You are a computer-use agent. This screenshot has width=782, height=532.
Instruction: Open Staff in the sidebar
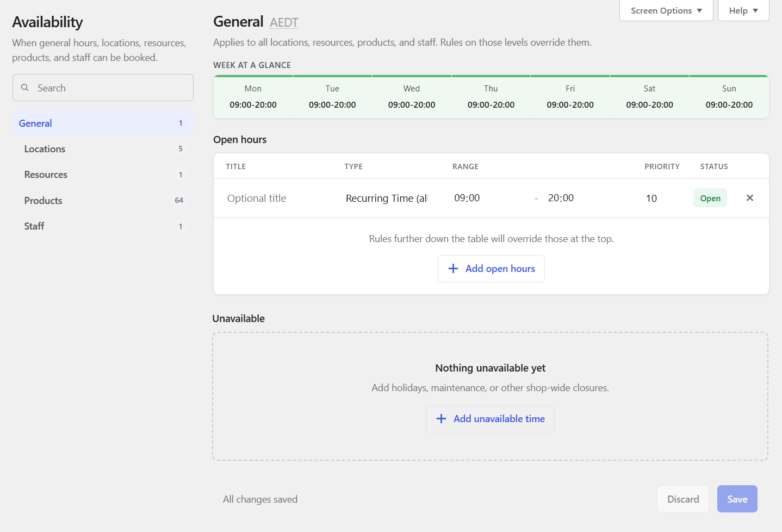click(103, 226)
